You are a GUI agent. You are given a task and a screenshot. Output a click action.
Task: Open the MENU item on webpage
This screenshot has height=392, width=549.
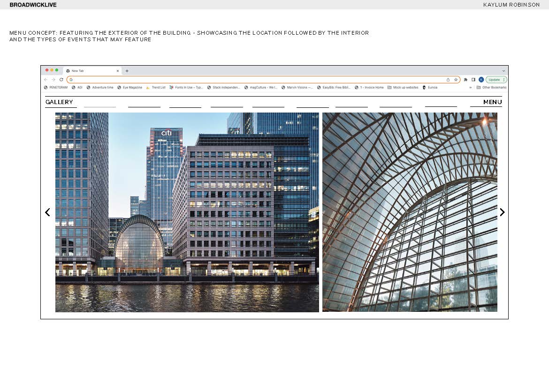[492, 102]
